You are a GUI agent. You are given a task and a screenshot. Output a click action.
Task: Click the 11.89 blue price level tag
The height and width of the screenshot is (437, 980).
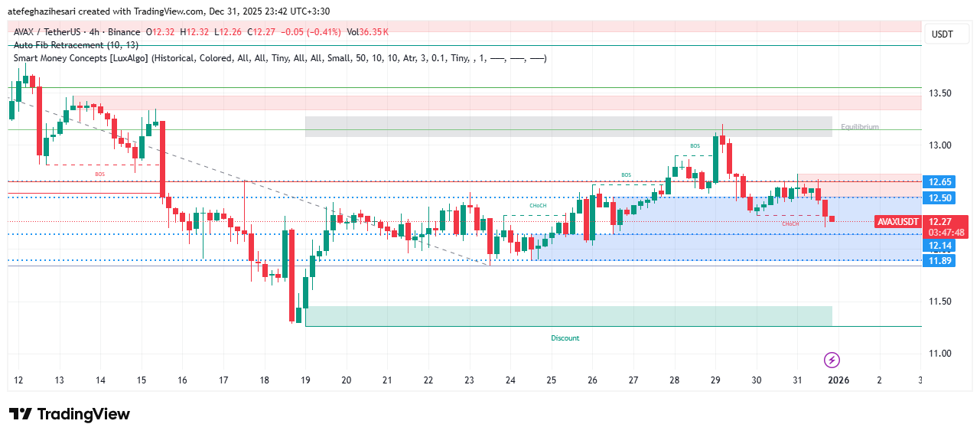939,261
